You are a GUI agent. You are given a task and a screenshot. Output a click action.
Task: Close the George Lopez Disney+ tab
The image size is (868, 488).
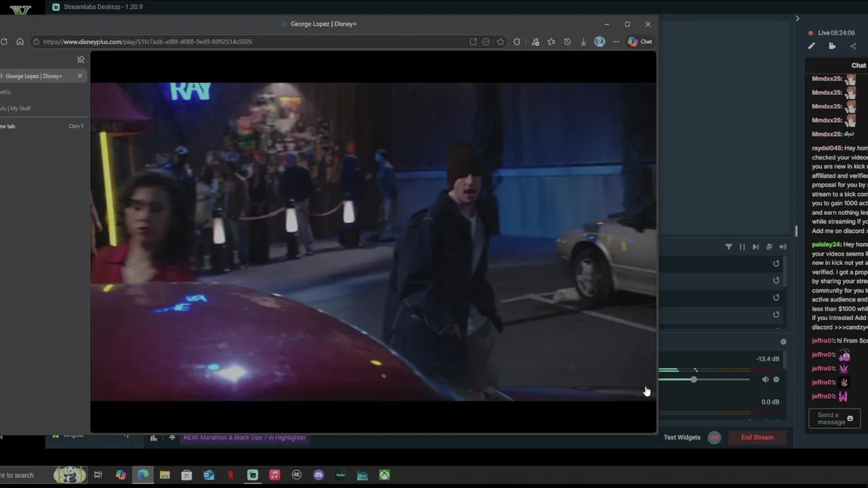coord(80,76)
